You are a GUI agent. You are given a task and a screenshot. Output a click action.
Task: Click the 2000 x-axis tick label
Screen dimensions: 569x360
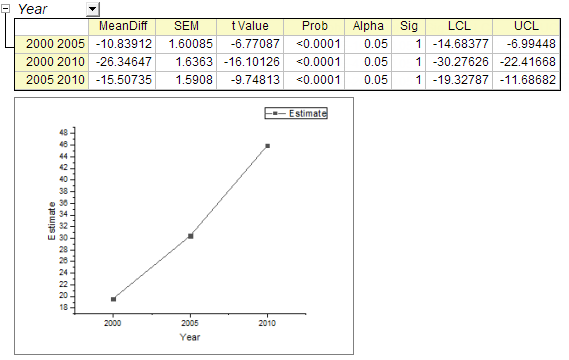pos(112,323)
